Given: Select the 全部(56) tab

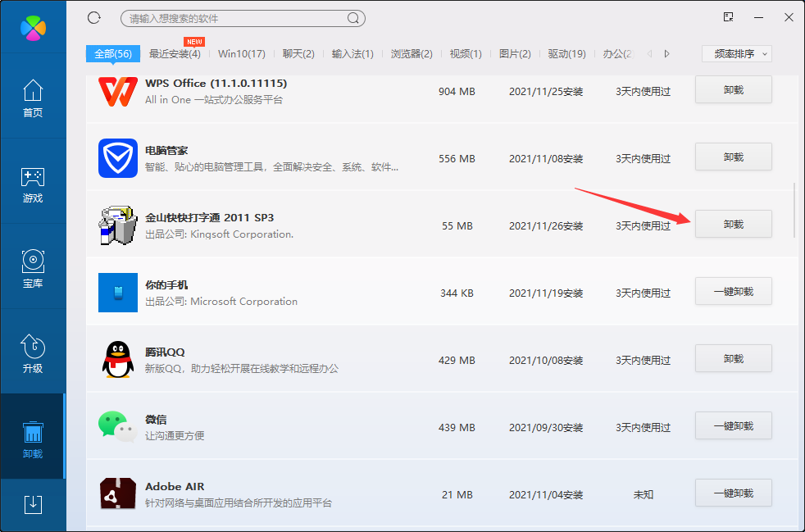Looking at the screenshot, I should pos(113,54).
